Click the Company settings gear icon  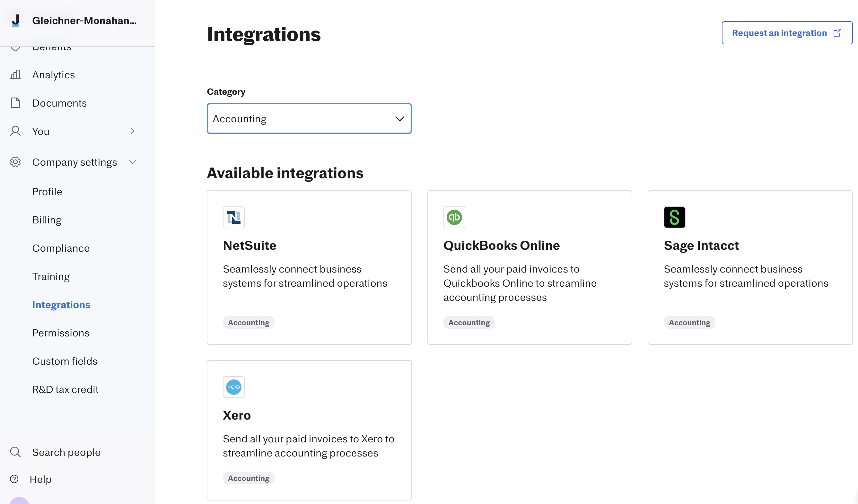15,162
